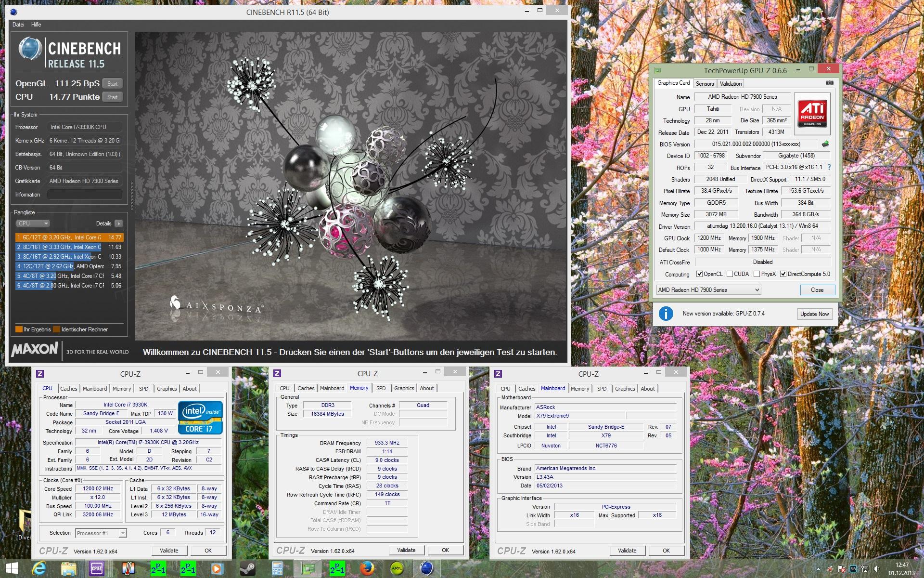Toggle the OpenCL checkbox
Viewport: 924px width, 578px height.
pyautogui.click(x=699, y=274)
